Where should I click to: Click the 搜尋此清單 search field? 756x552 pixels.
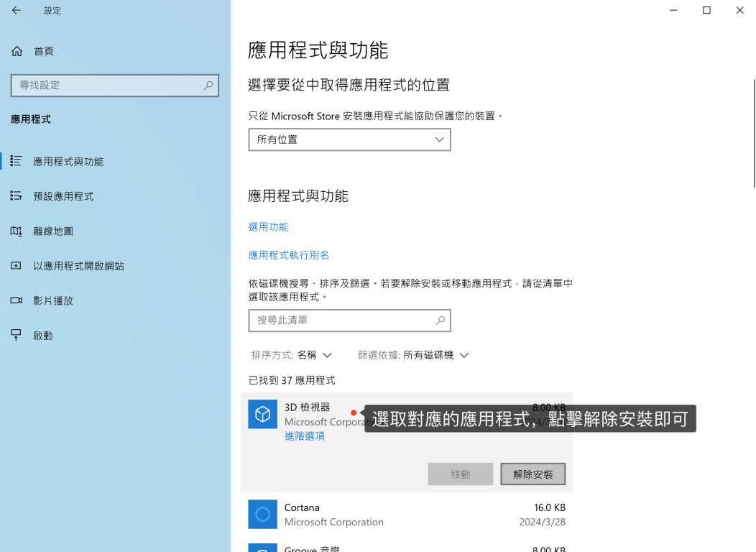point(341,321)
